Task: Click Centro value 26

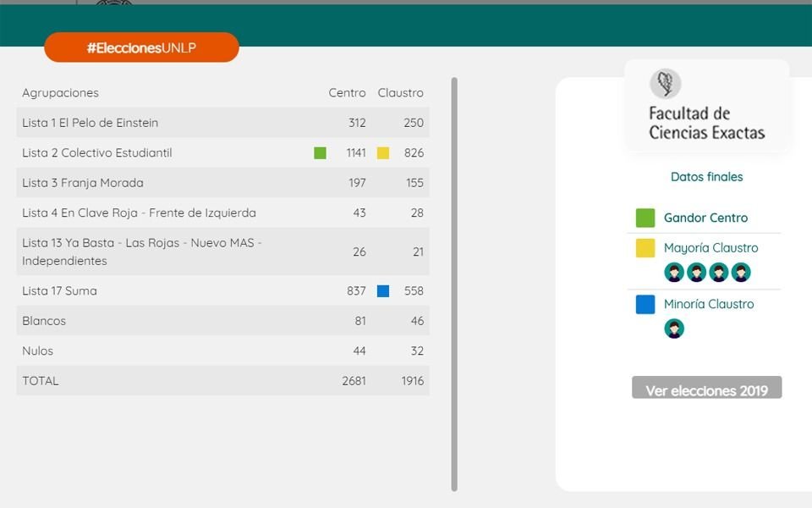Action: tap(359, 252)
